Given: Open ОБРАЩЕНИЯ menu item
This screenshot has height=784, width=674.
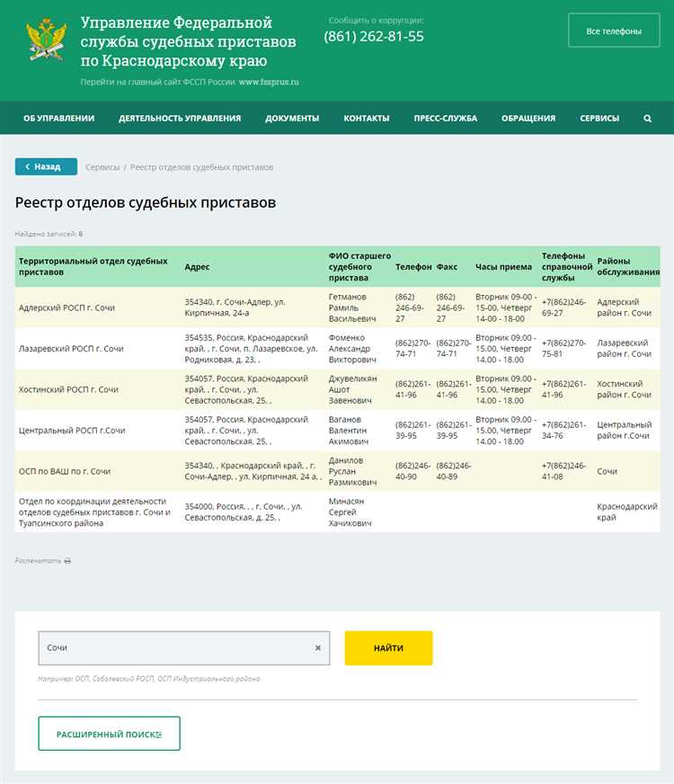Looking at the screenshot, I should (x=528, y=118).
